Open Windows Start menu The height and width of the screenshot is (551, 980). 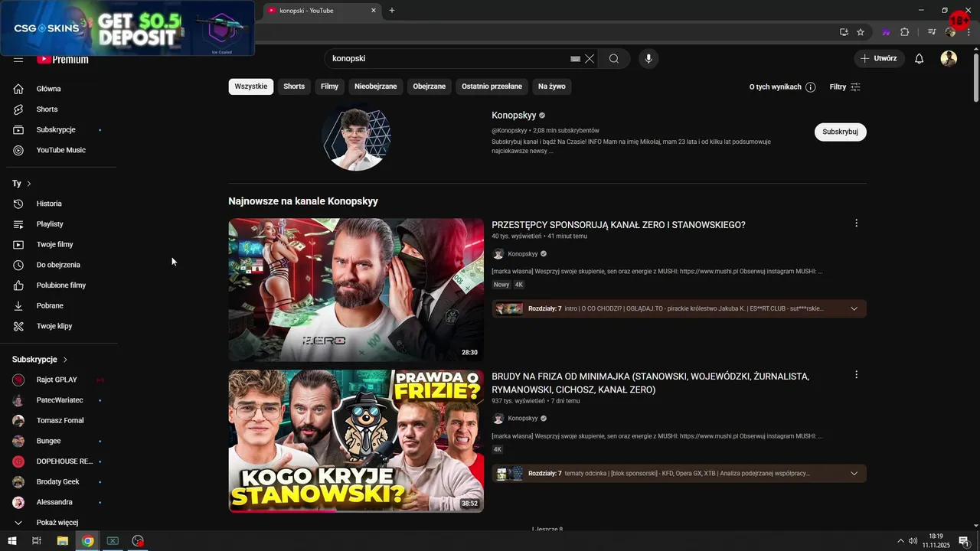tap(11, 541)
